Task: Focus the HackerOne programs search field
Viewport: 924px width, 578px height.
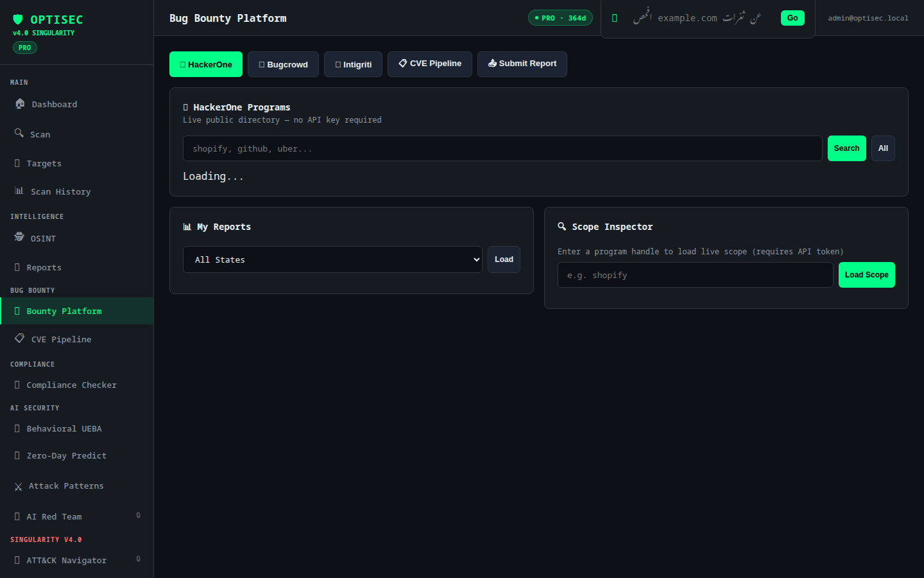Action: tap(502, 148)
